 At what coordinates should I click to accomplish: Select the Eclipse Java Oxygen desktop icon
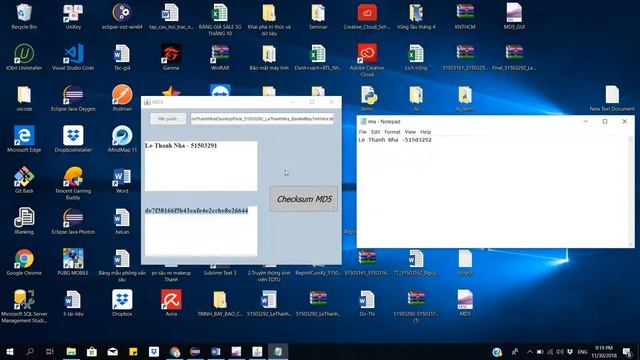pyautogui.click(x=73, y=98)
